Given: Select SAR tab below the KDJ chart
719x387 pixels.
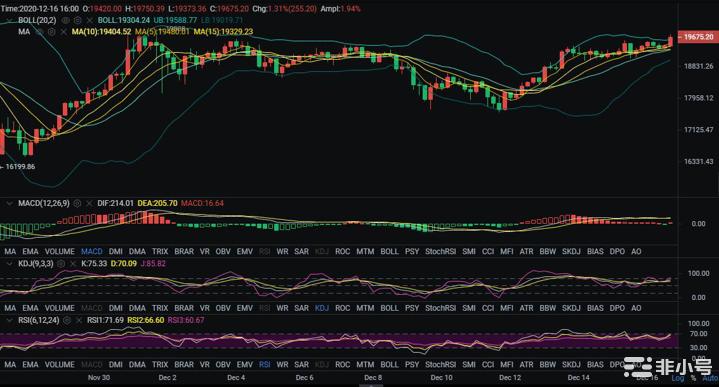Looking at the screenshot, I should [x=301, y=308].
